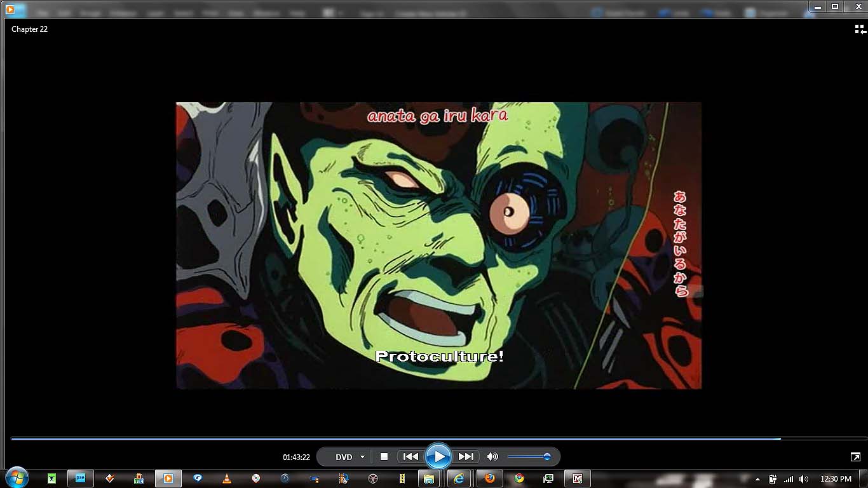
Task: Skip to next chapter
Action: click(x=466, y=456)
